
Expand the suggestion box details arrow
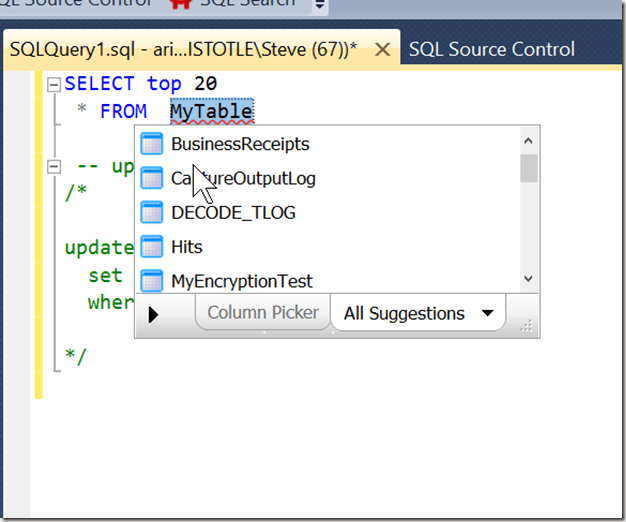tap(153, 314)
